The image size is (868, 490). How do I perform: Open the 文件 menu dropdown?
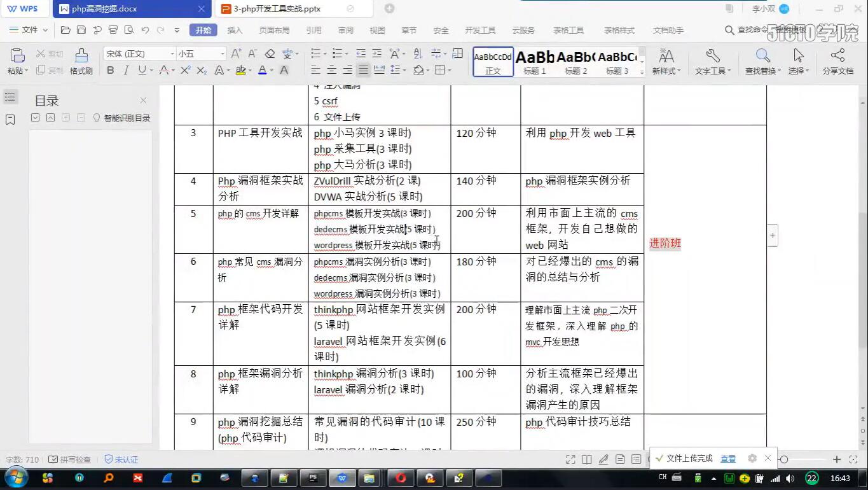(29, 30)
